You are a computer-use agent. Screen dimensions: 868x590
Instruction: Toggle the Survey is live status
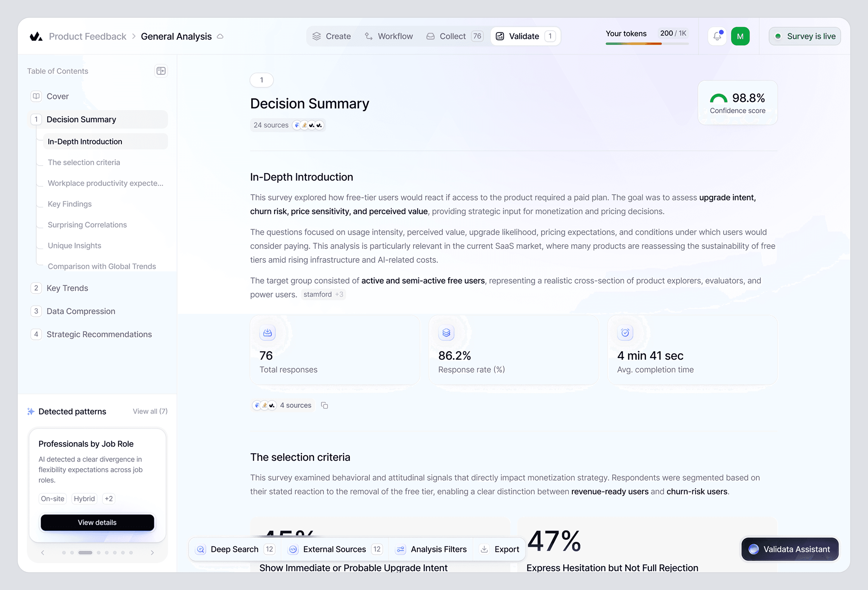coord(805,36)
